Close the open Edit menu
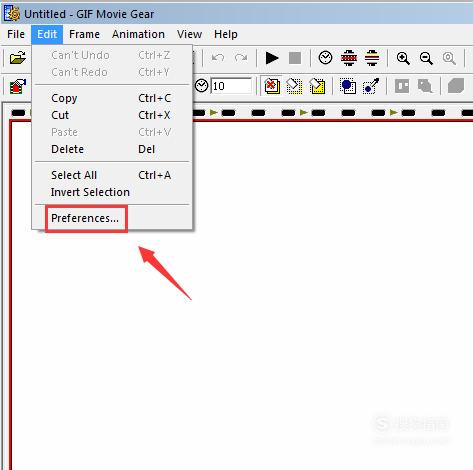 (47, 34)
